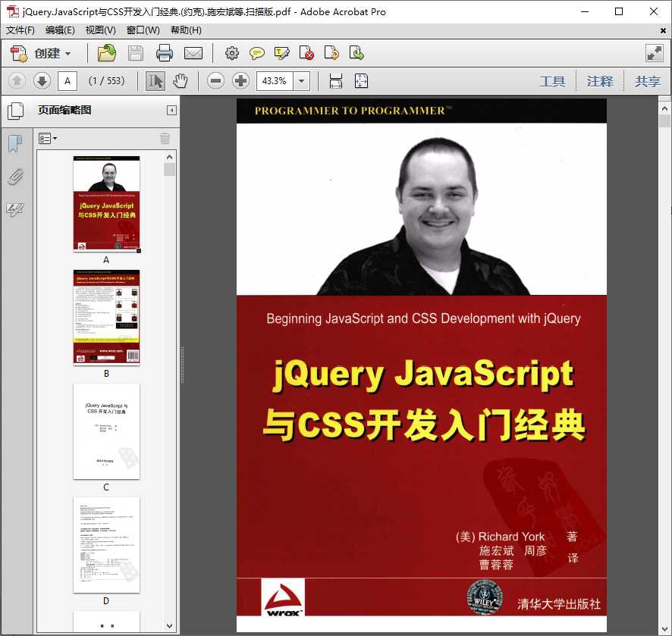The image size is (672, 636).
Task: Click the extract page icon with green arrow
Action: [x=356, y=53]
